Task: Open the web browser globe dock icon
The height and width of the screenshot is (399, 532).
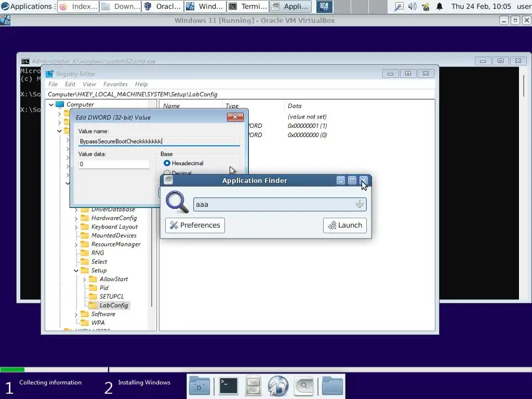Action: tap(278, 386)
